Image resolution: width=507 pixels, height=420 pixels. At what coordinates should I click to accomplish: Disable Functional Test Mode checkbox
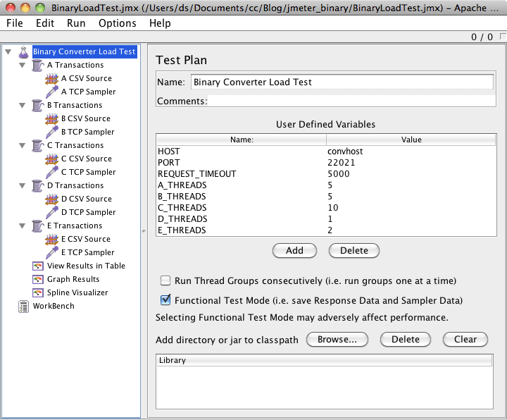point(165,299)
